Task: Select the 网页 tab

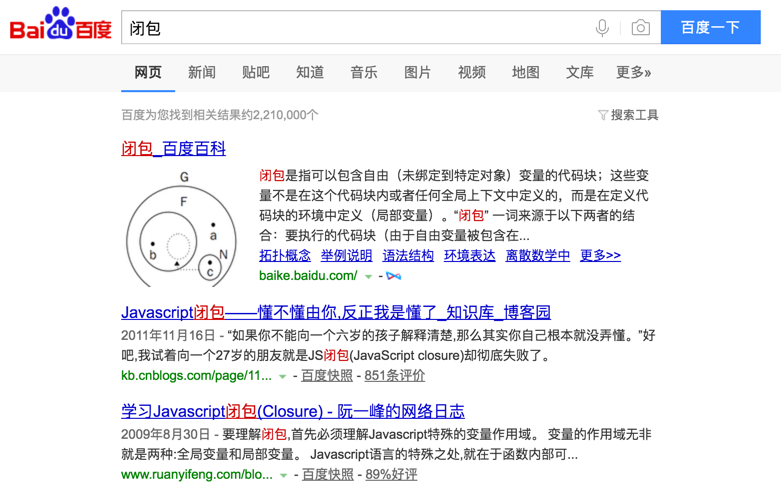Action: tap(148, 73)
